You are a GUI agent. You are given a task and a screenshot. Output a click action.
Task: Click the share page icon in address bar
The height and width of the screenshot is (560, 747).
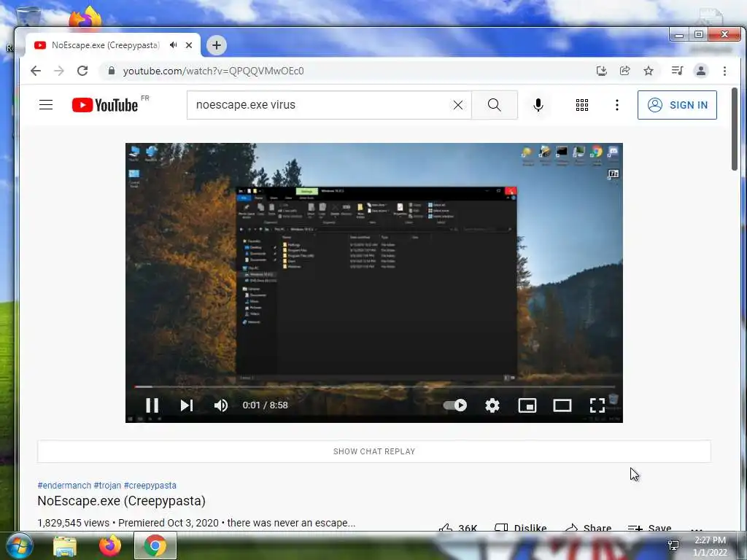[625, 71]
